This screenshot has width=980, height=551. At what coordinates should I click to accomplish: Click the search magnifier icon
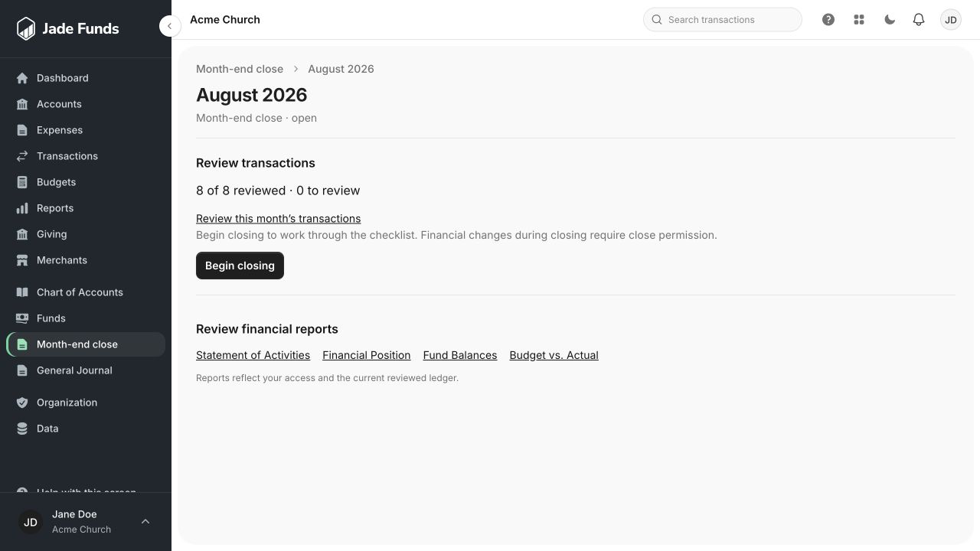[x=657, y=20]
